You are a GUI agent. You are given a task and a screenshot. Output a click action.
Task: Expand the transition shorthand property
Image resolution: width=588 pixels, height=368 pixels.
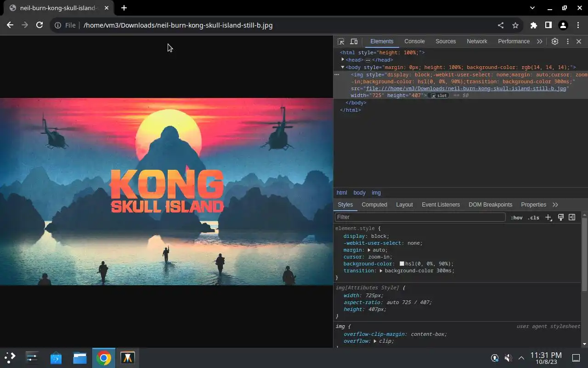[x=381, y=271]
